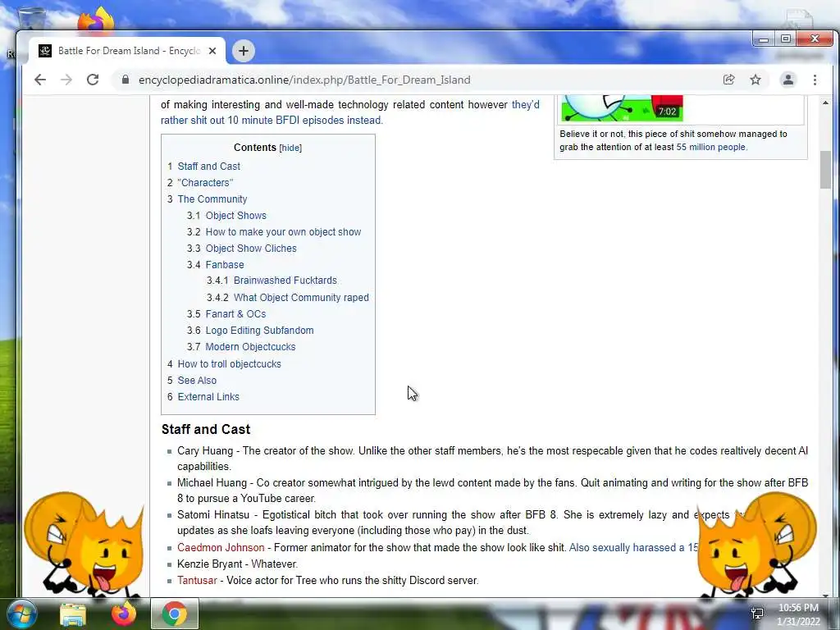The image size is (840, 630).
Task: Click the video thumbnail showing 7:02
Action: (622, 108)
